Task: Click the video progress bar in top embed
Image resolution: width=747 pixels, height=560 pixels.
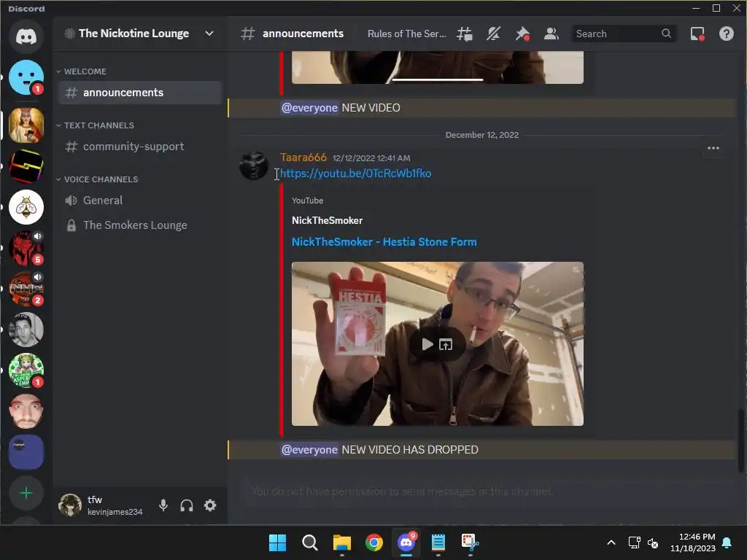Action: tap(438, 80)
